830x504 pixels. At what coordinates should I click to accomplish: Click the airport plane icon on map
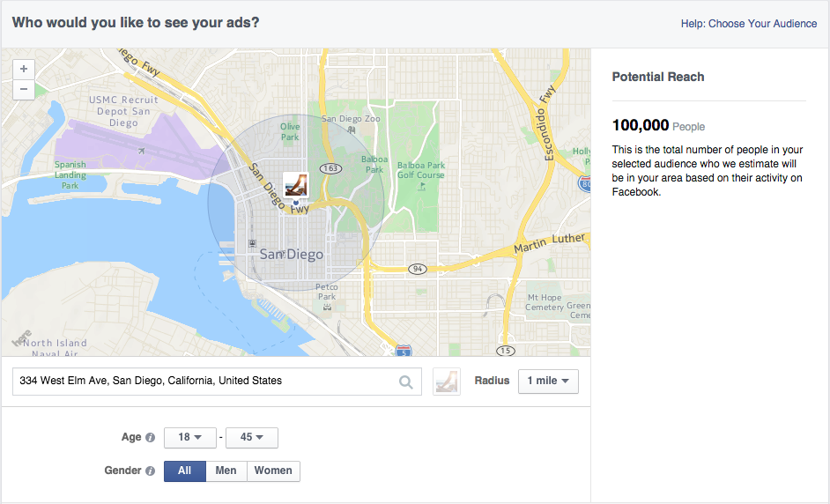click(x=141, y=151)
